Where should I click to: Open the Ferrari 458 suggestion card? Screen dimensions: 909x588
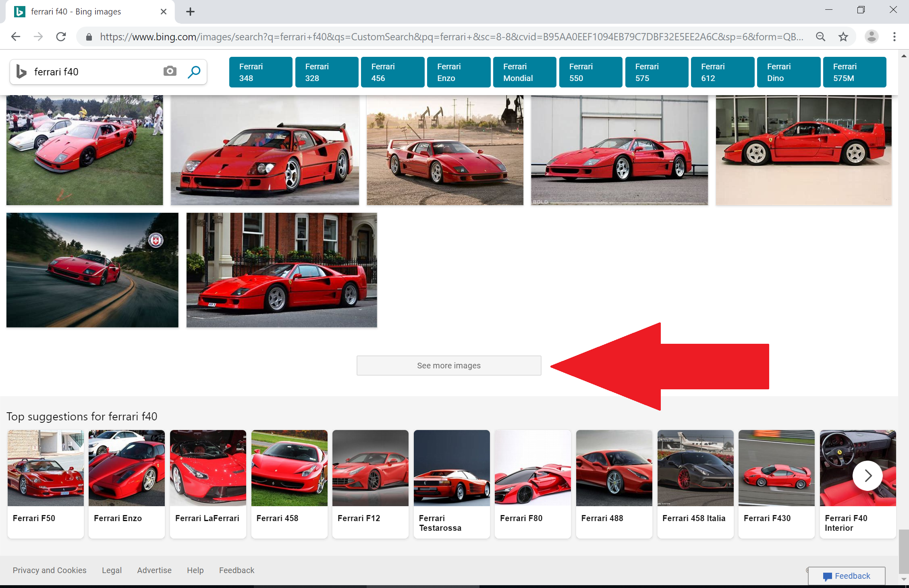click(289, 484)
